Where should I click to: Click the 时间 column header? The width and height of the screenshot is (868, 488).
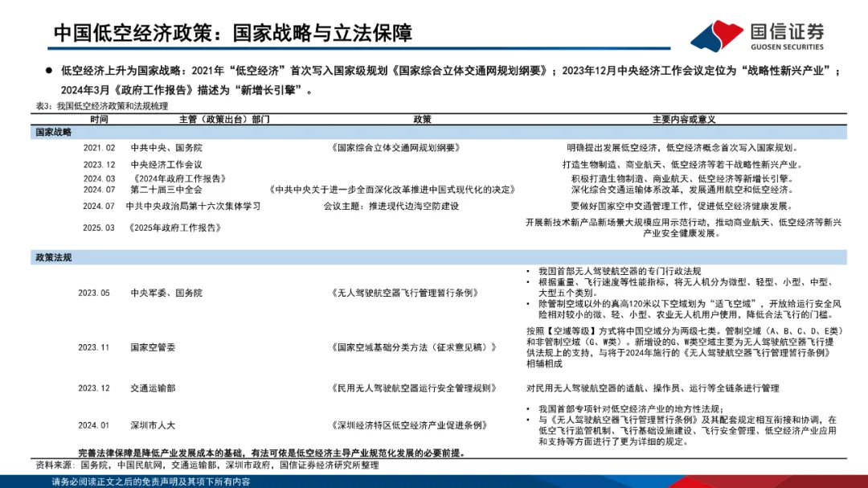pos(99,119)
